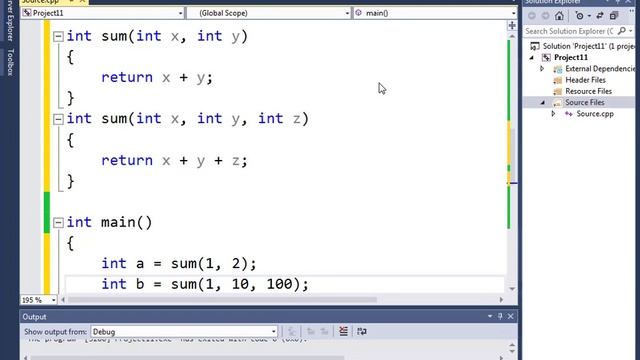Click the Output panel title
Viewport: 640px width, 360px height.
[x=34, y=317]
